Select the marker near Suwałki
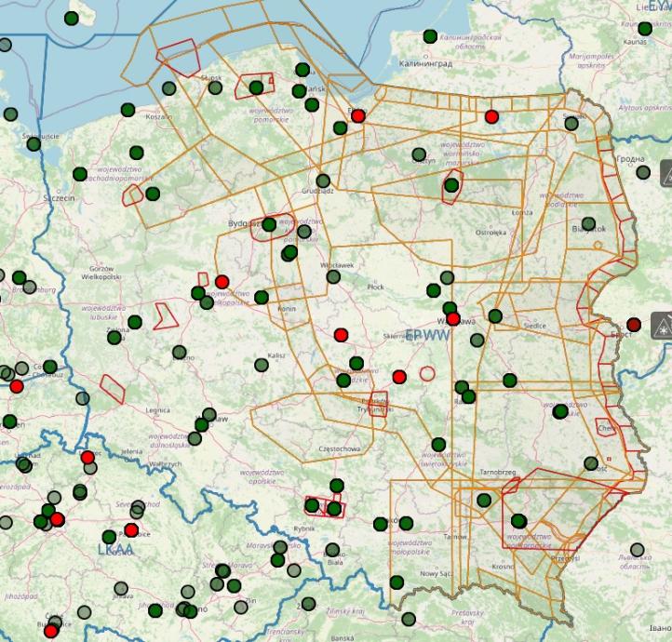672x642 pixels. 571,124
